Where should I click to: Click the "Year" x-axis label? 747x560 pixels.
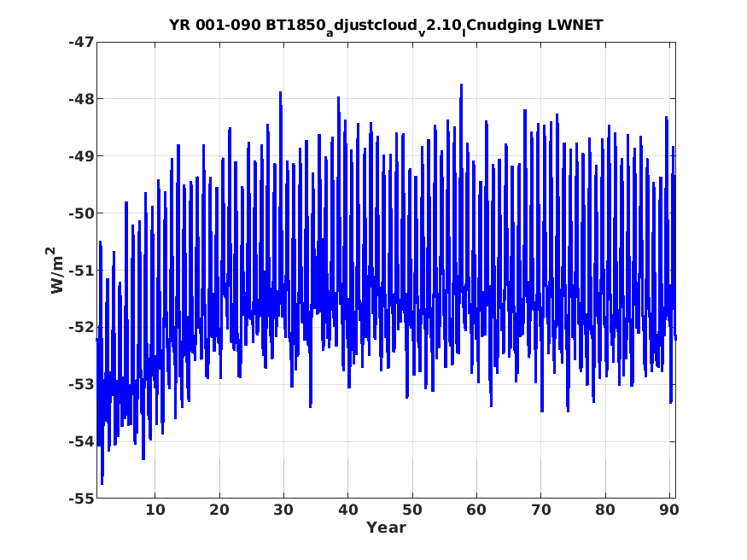point(386,528)
